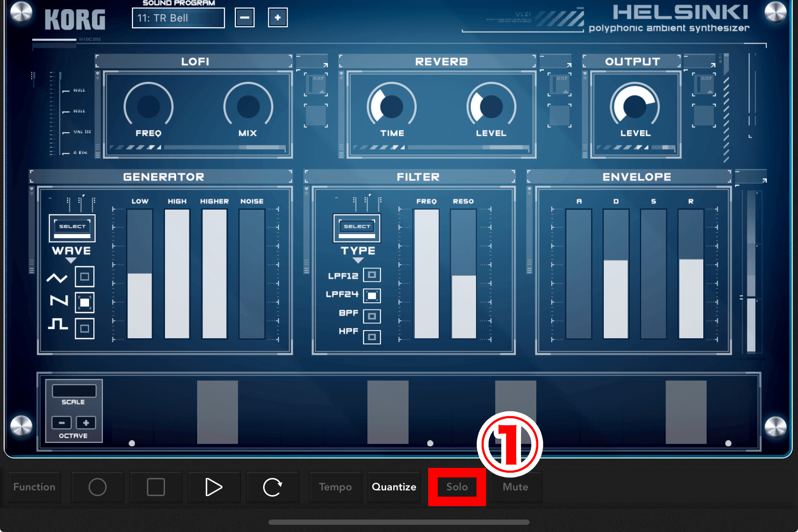The image size is (798, 532).
Task: Start playback with the play button
Action: pos(214,487)
